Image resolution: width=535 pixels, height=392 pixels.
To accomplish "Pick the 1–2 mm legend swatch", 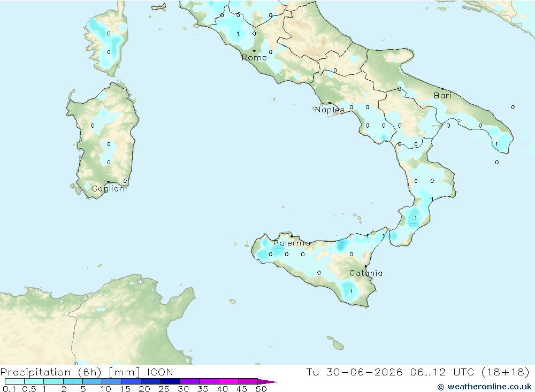I will [53, 381].
